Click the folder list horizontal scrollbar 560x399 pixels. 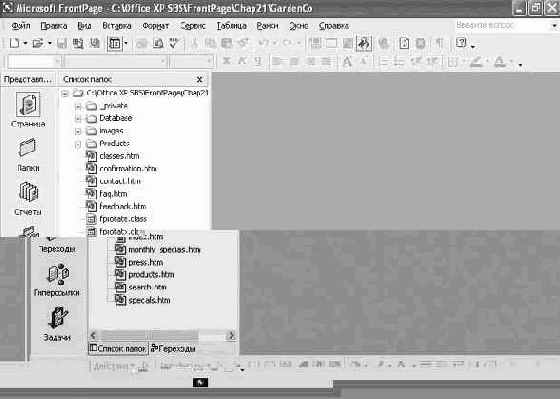(x=162, y=335)
